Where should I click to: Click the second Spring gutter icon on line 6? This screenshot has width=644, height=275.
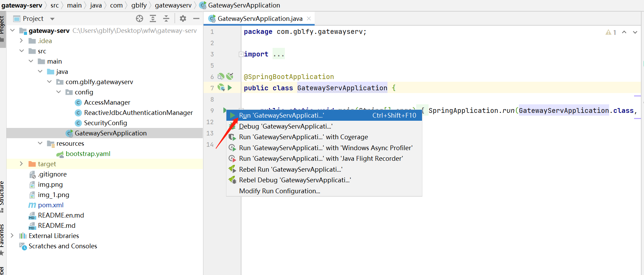point(229,76)
